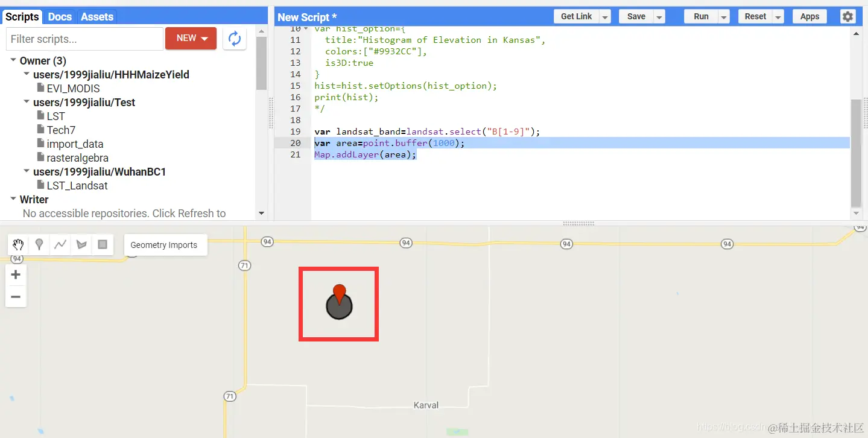This screenshot has width=868, height=438.
Task: Collapse the Owner (3) section
Action: point(13,60)
